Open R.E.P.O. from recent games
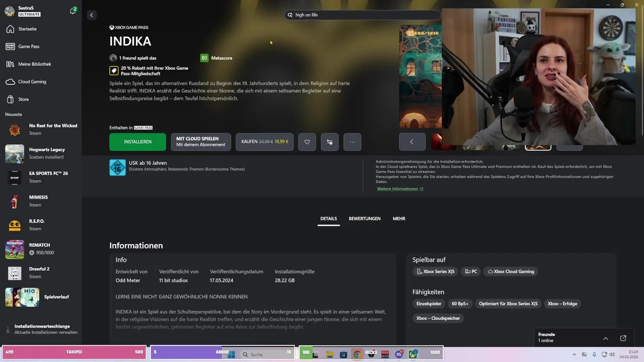 [x=41, y=225]
